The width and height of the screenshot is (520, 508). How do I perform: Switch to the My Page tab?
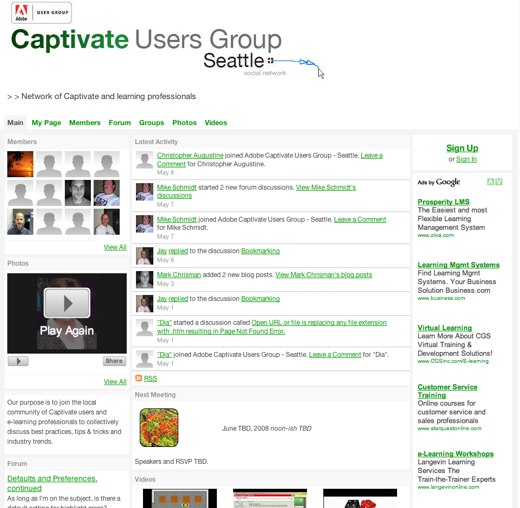click(46, 123)
